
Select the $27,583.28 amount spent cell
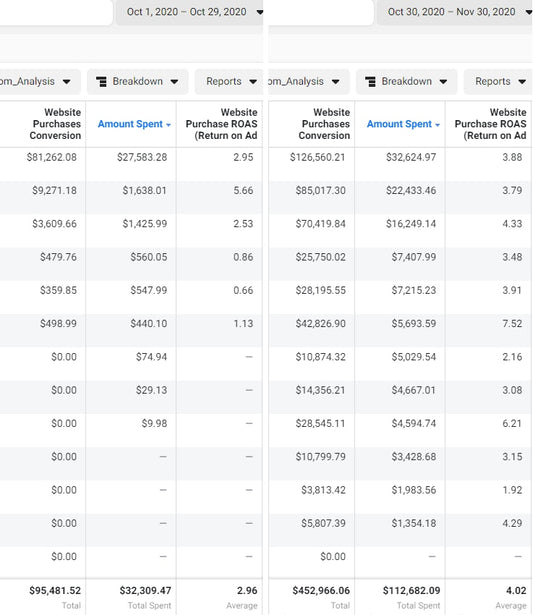pyautogui.click(x=142, y=157)
